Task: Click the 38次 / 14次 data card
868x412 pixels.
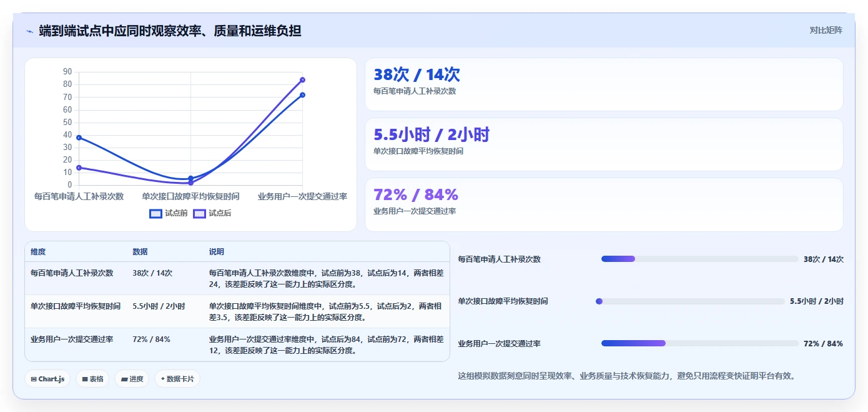Action: pos(604,84)
